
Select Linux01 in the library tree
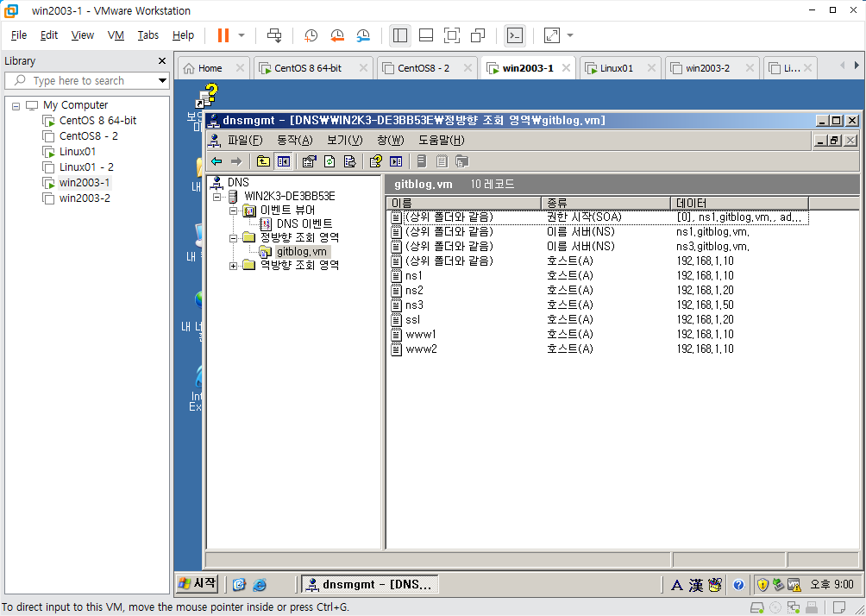pyautogui.click(x=78, y=151)
